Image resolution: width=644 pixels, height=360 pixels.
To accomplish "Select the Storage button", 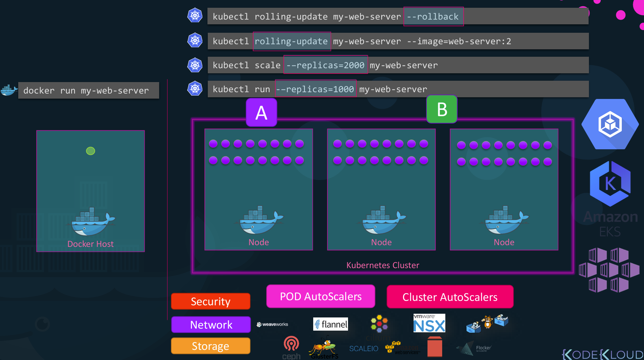I will tap(210, 346).
